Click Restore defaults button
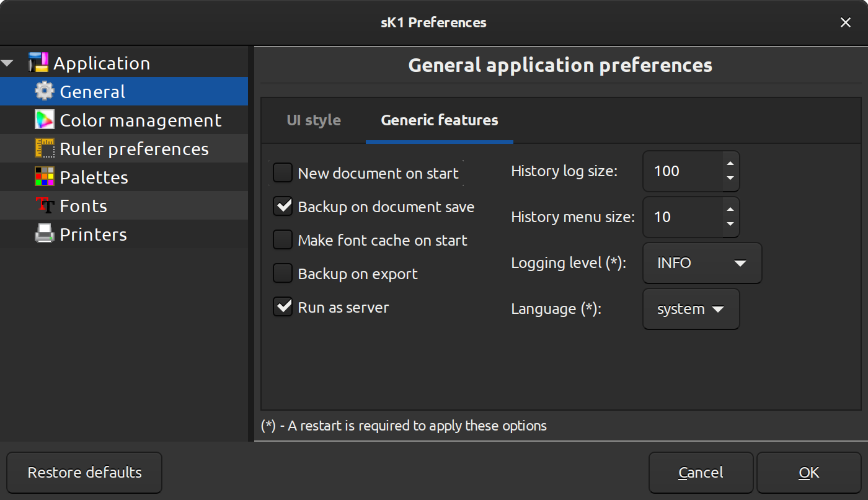This screenshot has height=500, width=868. pyautogui.click(x=84, y=472)
